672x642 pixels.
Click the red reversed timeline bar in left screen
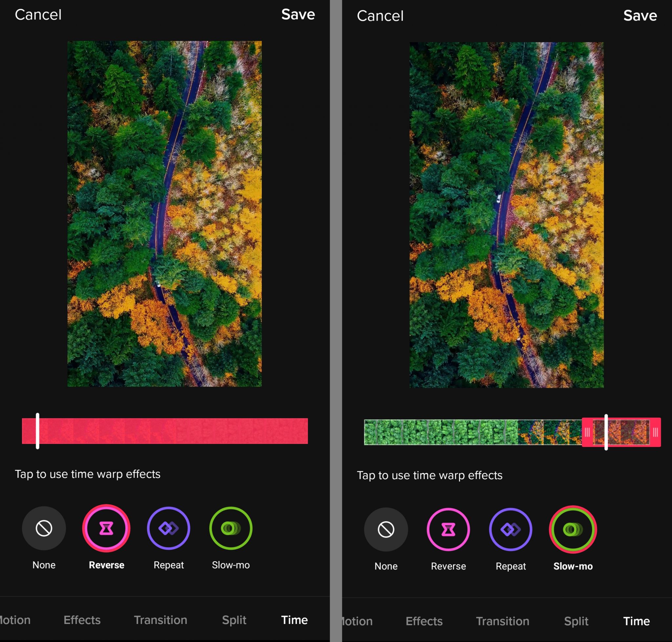(x=165, y=431)
